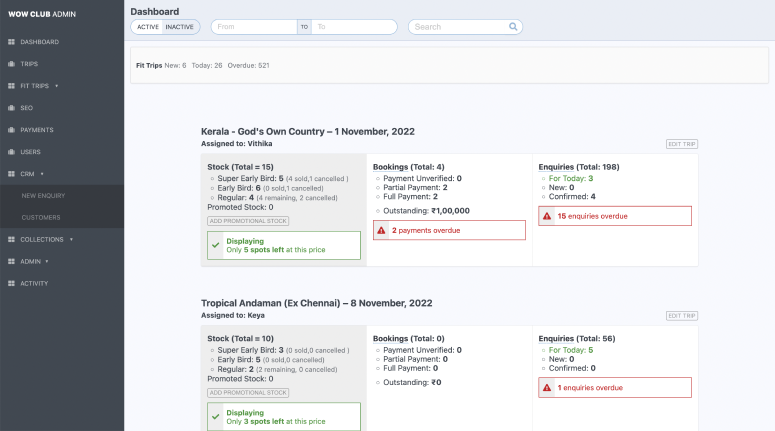Open New Enquiry under CRM
This screenshot has height=431, width=775.
point(43,196)
